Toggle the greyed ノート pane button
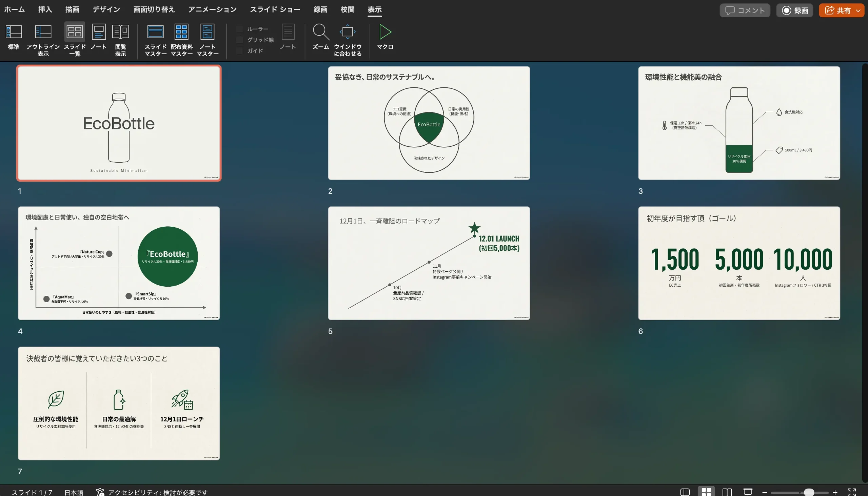The width and height of the screenshot is (868, 496). 288,38
